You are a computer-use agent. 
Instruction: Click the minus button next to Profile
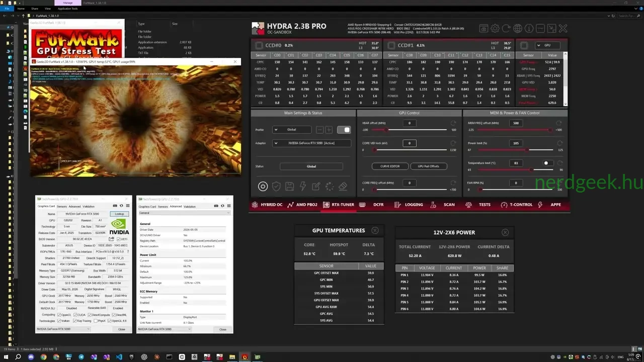point(319,130)
